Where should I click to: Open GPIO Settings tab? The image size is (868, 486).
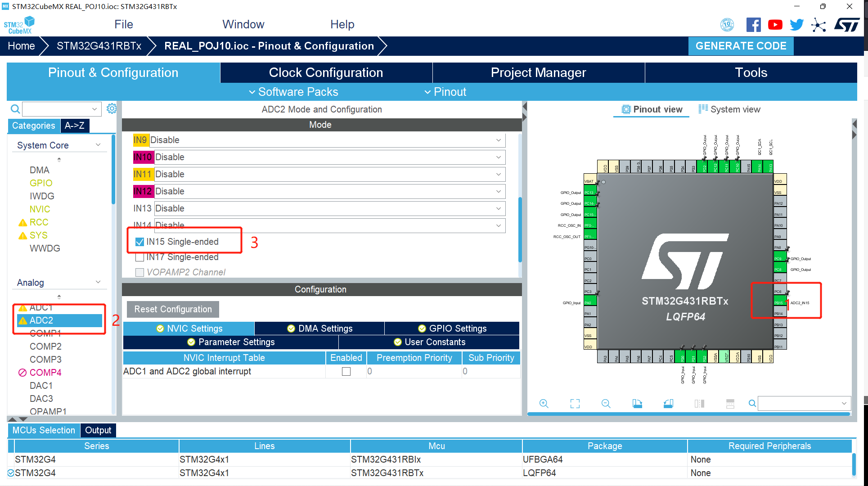[452, 328]
